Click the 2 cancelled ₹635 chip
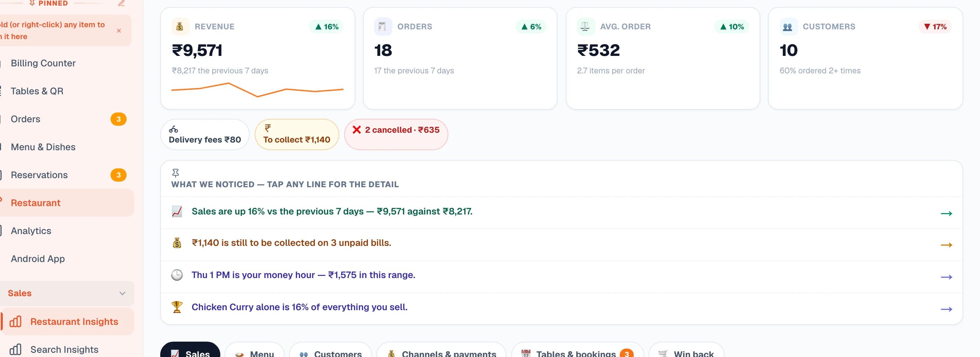The image size is (980, 357). click(396, 134)
